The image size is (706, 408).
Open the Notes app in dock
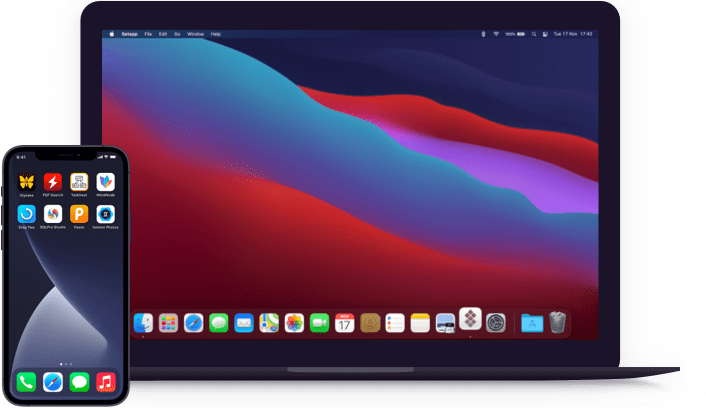tap(421, 323)
